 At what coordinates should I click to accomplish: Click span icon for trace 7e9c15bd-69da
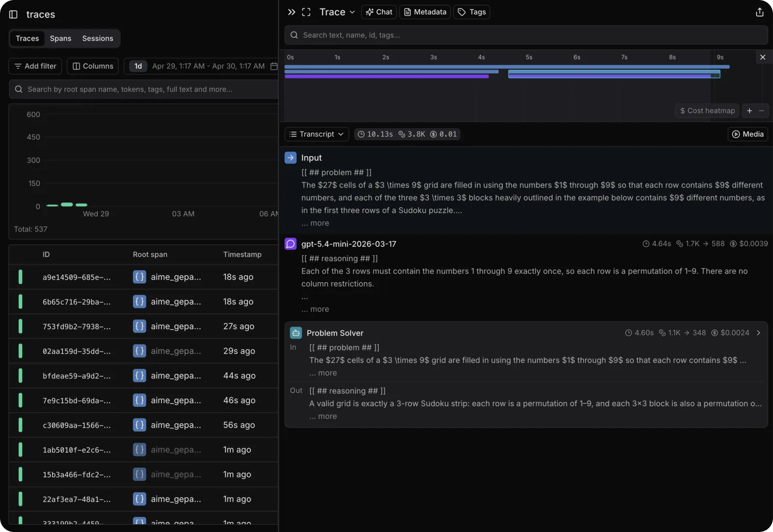pyautogui.click(x=139, y=400)
